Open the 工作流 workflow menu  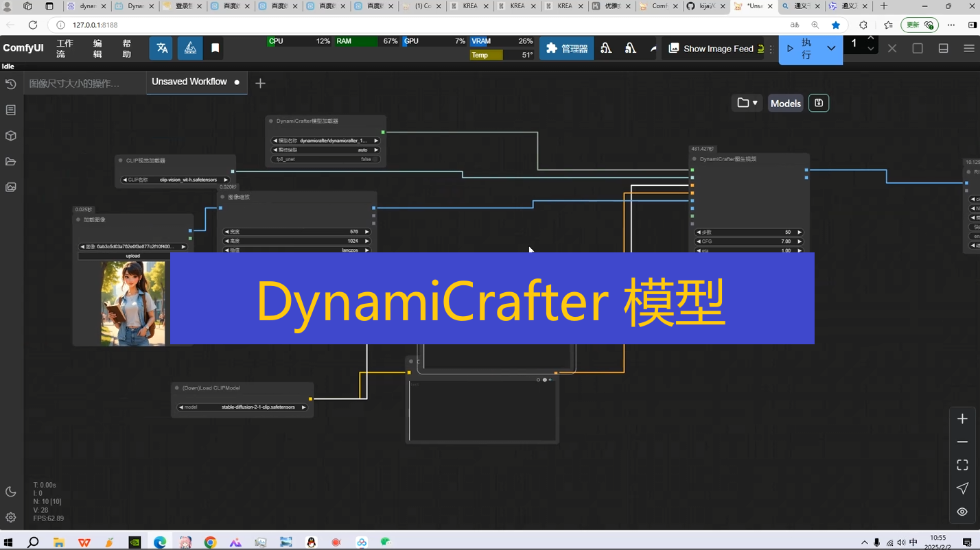pos(65,49)
